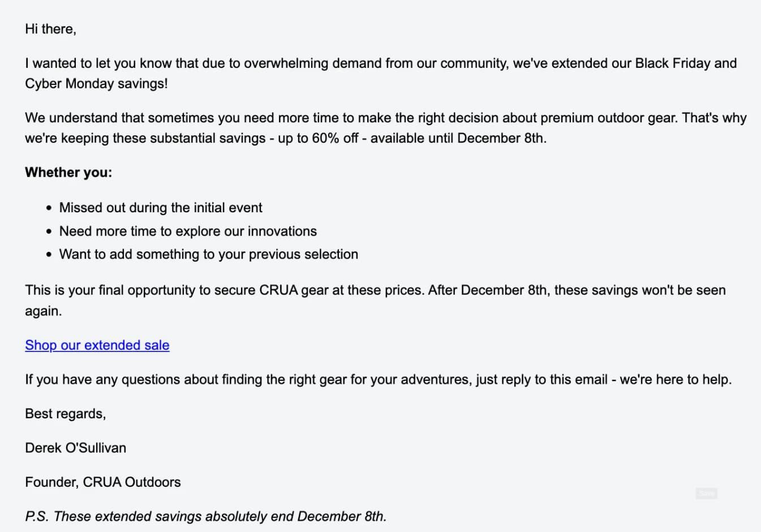Click the italic P.S. line

[x=205, y=516]
